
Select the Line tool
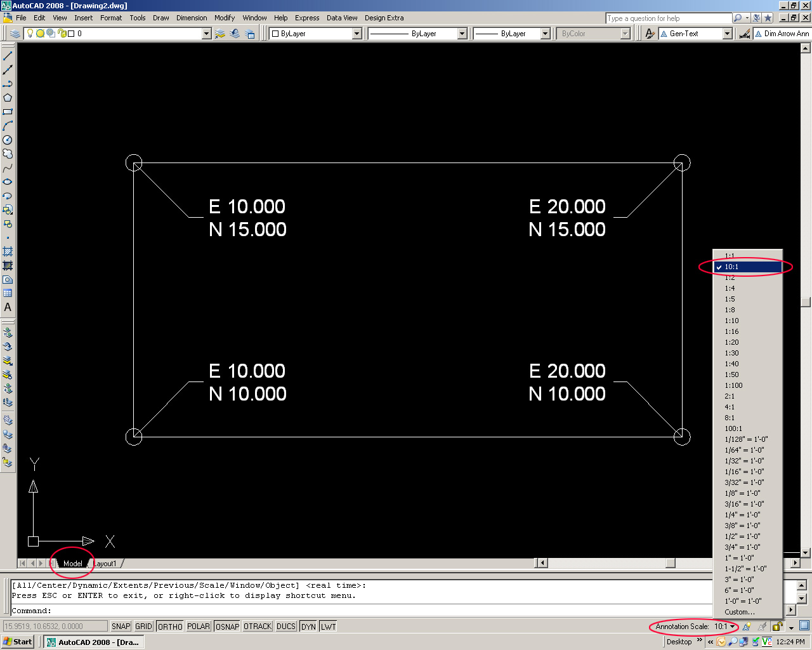point(8,56)
